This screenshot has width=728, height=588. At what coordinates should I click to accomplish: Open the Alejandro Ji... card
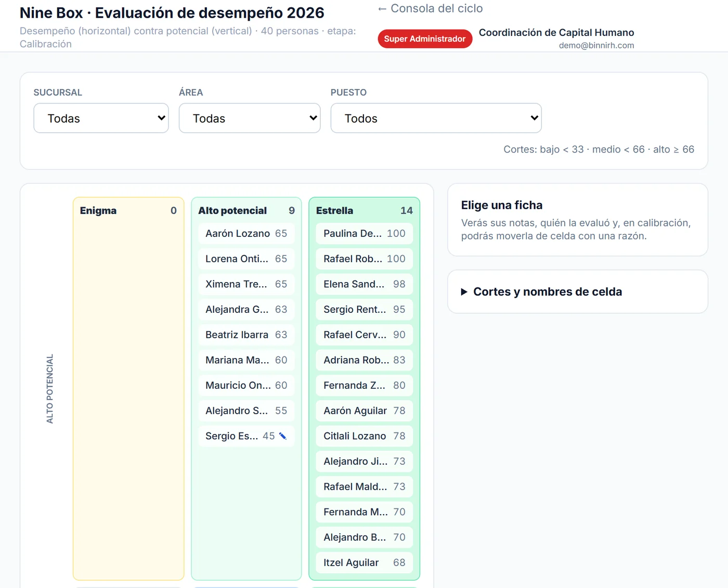[365, 462]
